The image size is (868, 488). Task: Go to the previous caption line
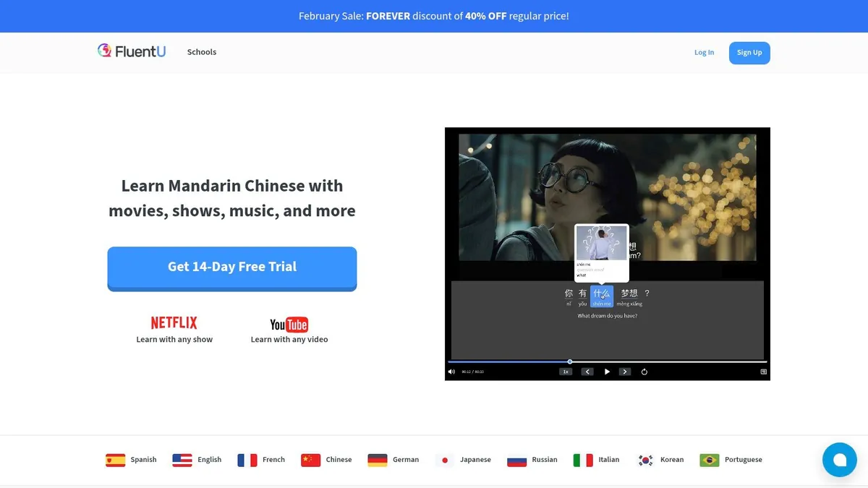click(587, 372)
